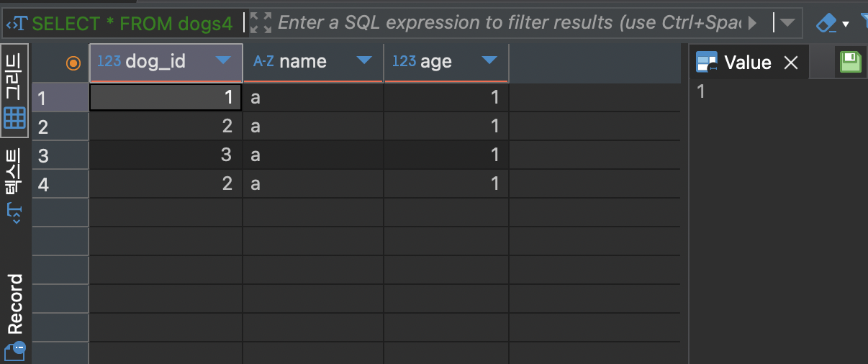Close the Value panel tab
This screenshot has width=868, height=364.
click(x=791, y=63)
